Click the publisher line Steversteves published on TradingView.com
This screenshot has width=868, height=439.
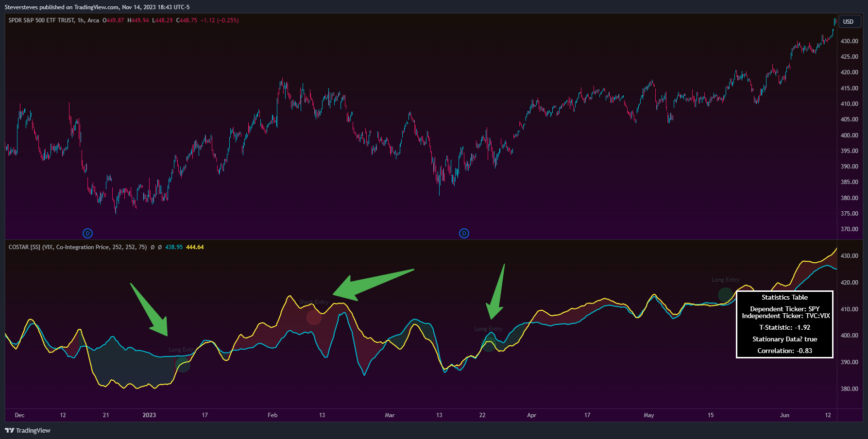coord(97,7)
